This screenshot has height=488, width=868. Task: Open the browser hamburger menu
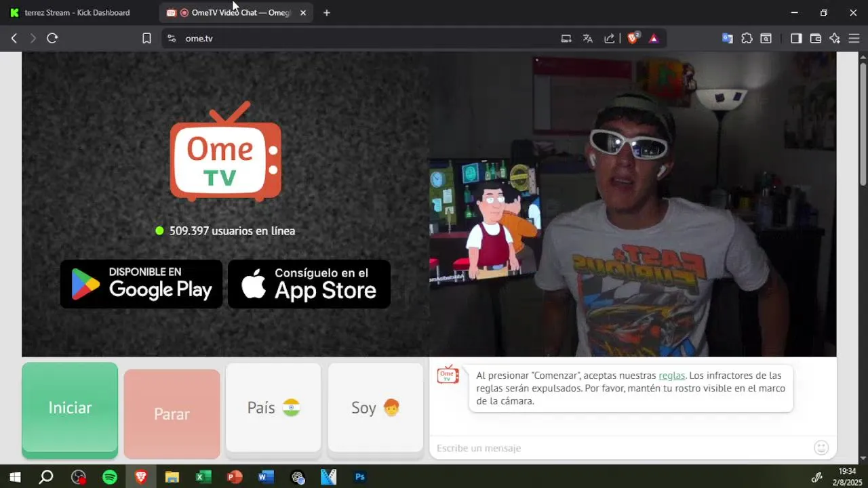click(854, 39)
